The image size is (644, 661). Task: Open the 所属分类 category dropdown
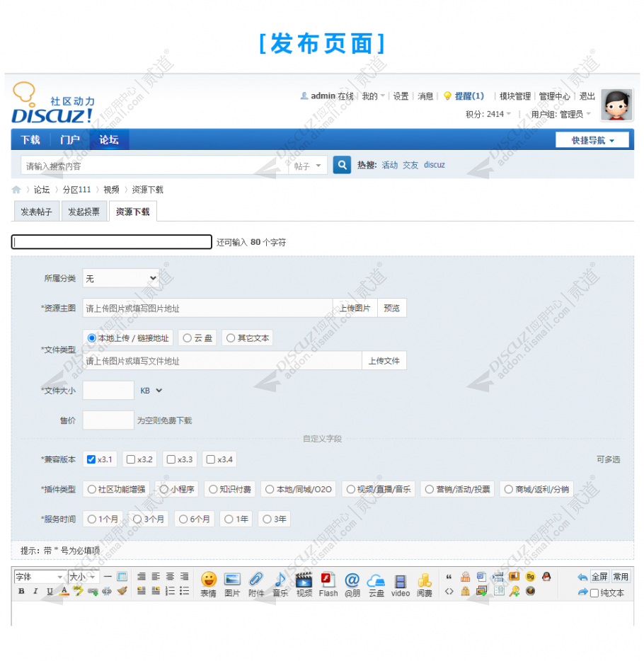click(x=121, y=278)
